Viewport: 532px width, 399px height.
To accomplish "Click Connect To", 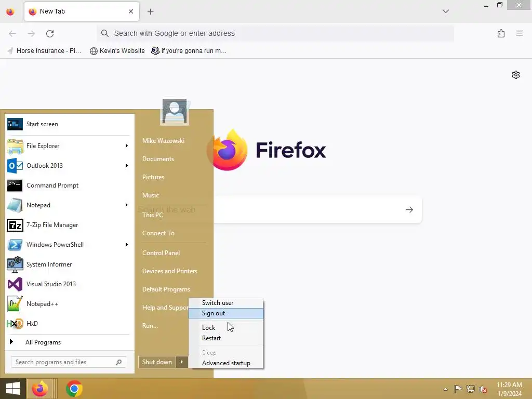I will pyautogui.click(x=158, y=233).
